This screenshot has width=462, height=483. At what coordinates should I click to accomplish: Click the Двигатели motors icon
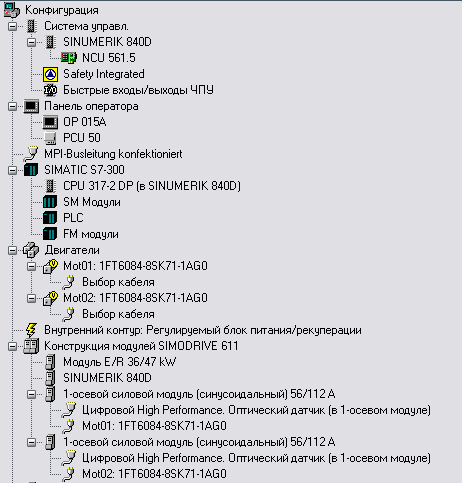pyautogui.click(x=31, y=250)
